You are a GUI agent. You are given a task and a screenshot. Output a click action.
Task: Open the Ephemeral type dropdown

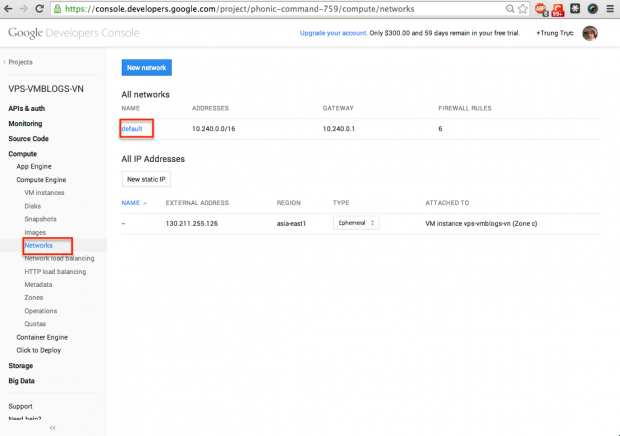(356, 223)
